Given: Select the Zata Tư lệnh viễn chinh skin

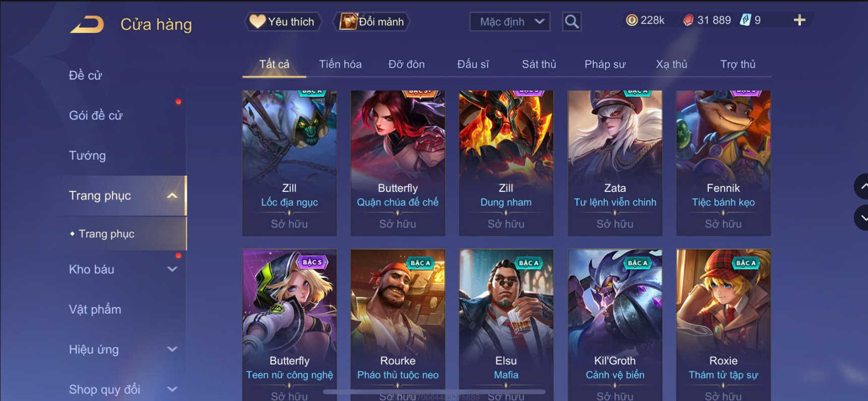Looking at the screenshot, I should pos(615,163).
